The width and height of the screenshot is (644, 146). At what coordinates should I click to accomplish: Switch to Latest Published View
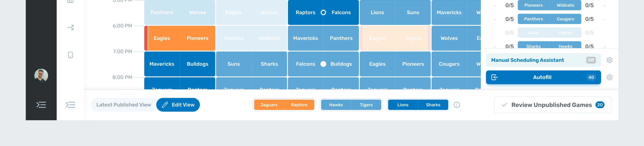pos(123,105)
